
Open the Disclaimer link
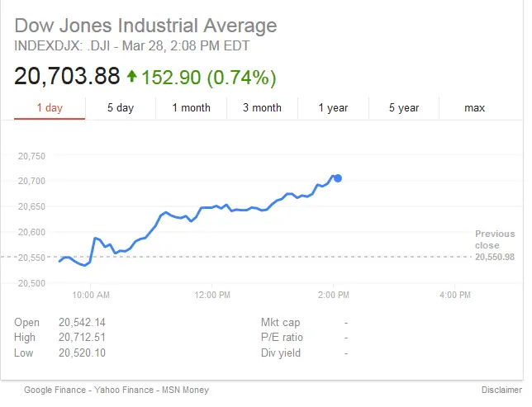tap(501, 390)
